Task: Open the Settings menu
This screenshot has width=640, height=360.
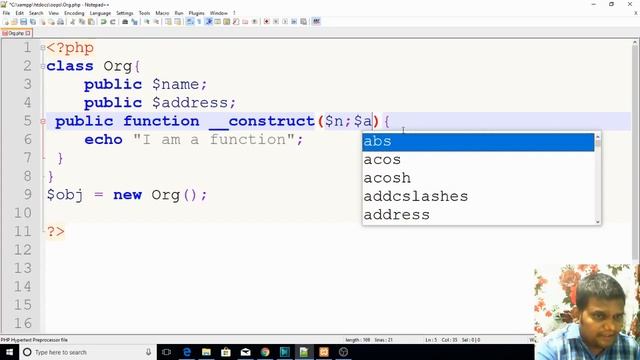Action: tap(124, 13)
